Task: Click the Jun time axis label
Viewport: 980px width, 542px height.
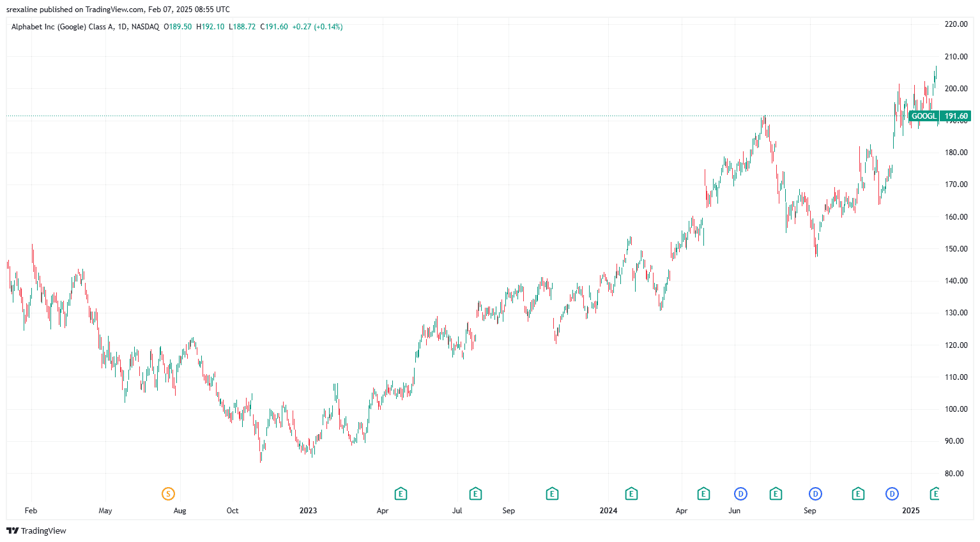Action: (735, 511)
